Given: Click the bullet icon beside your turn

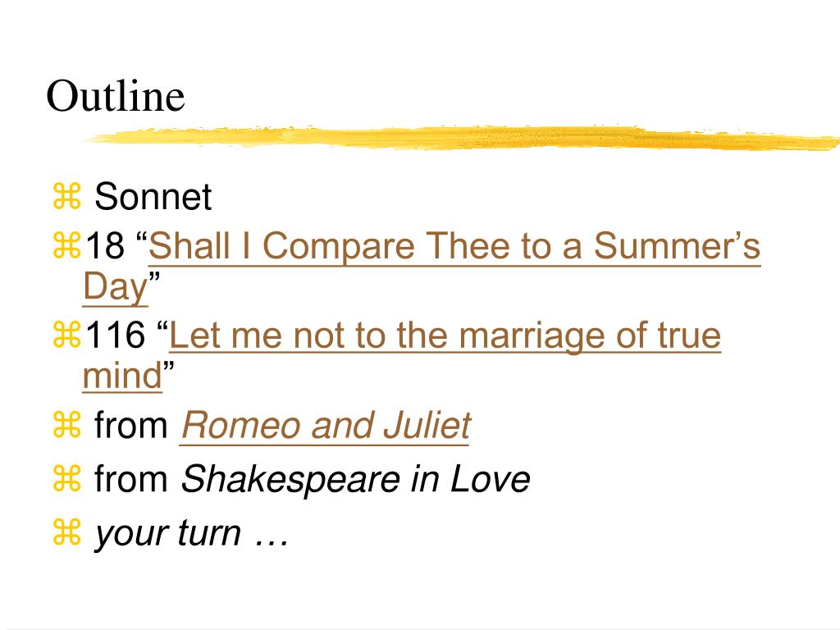Looking at the screenshot, I should pyautogui.click(x=66, y=532).
